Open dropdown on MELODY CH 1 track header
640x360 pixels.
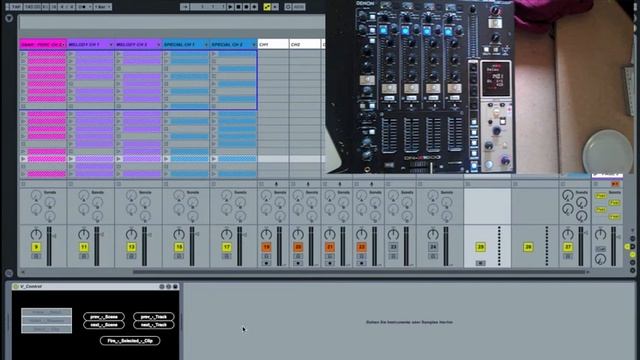111,44
